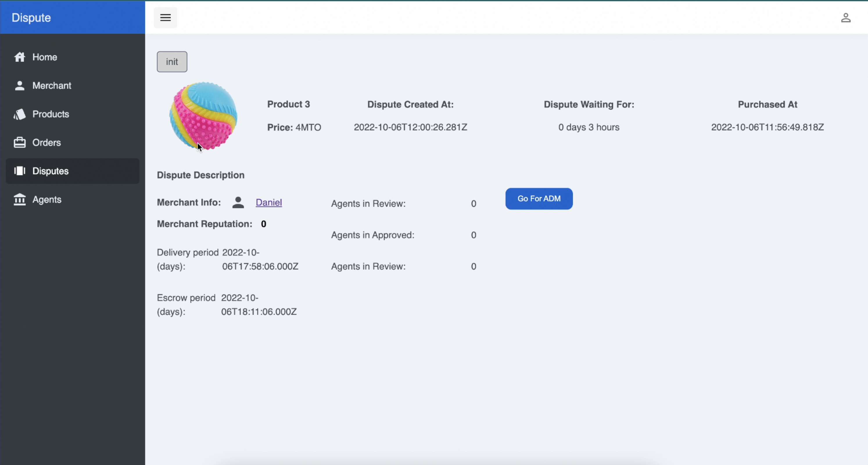The image size is (868, 465).
Task: Open the Orders page from sidebar
Action: click(x=46, y=143)
